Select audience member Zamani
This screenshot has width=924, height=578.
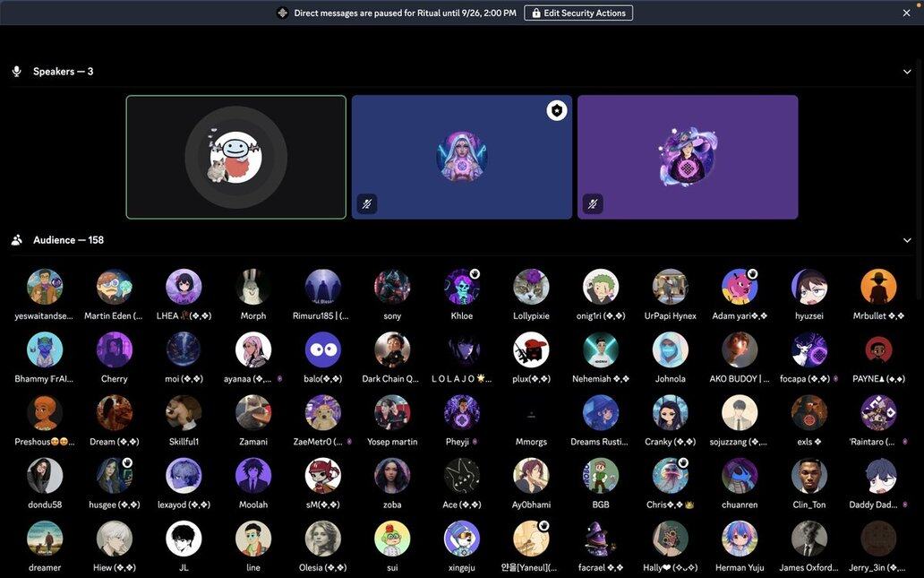(x=253, y=413)
